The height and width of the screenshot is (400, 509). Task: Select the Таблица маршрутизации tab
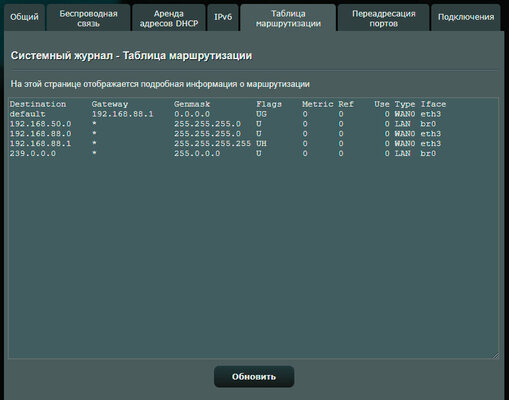tap(288, 18)
